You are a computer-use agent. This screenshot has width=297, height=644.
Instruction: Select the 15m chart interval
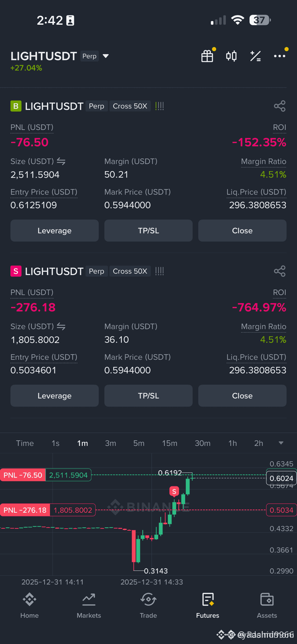click(x=170, y=443)
